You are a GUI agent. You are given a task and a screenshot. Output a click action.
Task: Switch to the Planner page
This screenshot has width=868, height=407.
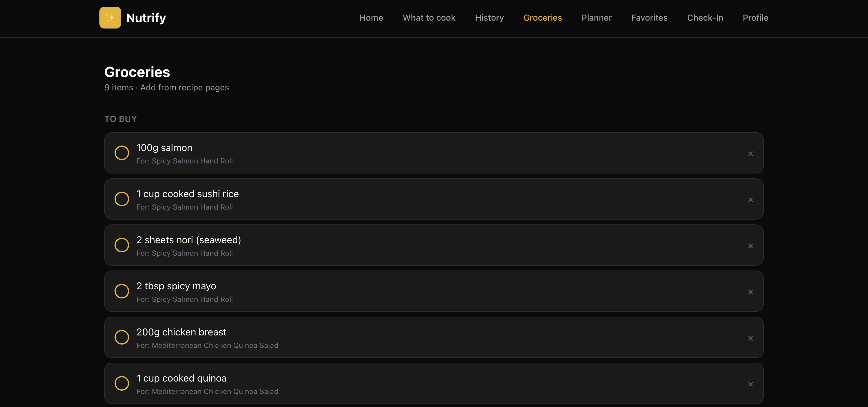point(596,18)
